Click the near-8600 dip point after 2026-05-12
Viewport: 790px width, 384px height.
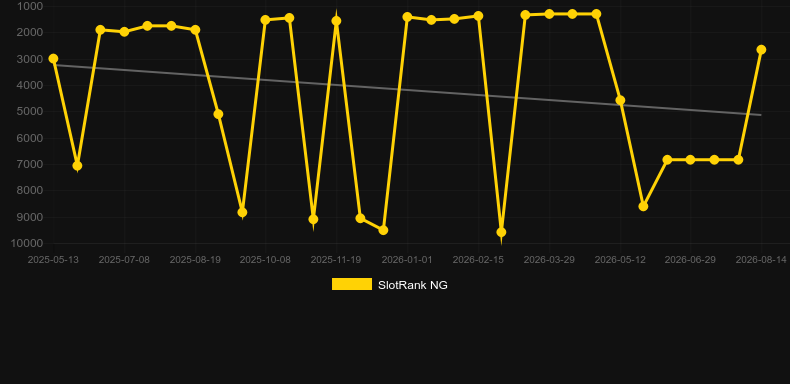(643, 206)
